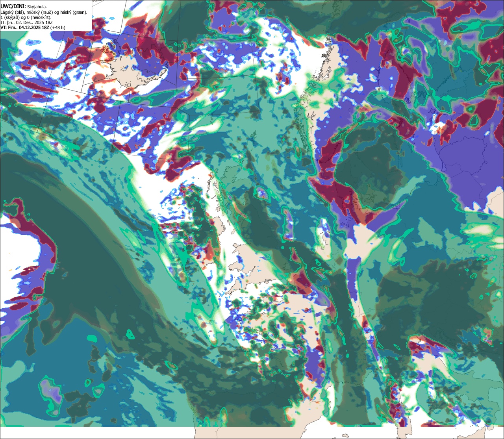Click the 'IT: þri.. 02. Des.. 2025 18Z' line
Image resolution: width=504 pixels, height=439 pixels.
(26, 22)
